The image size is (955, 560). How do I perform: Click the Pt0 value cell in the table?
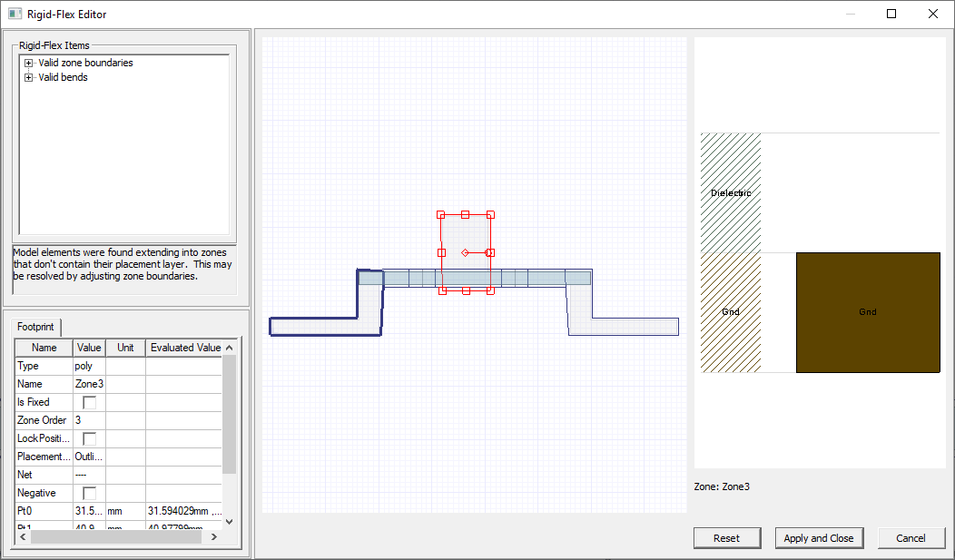coord(88,510)
